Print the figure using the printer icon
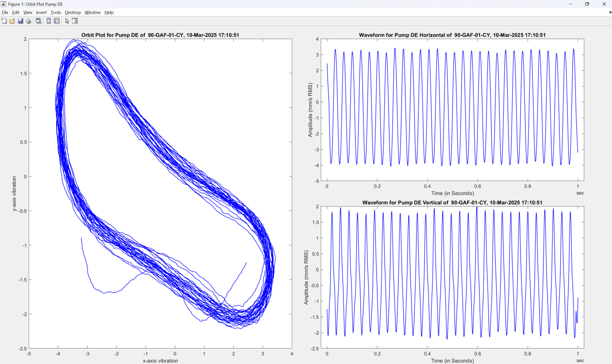The width and height of the screenshot is (612, 364). 29,21
